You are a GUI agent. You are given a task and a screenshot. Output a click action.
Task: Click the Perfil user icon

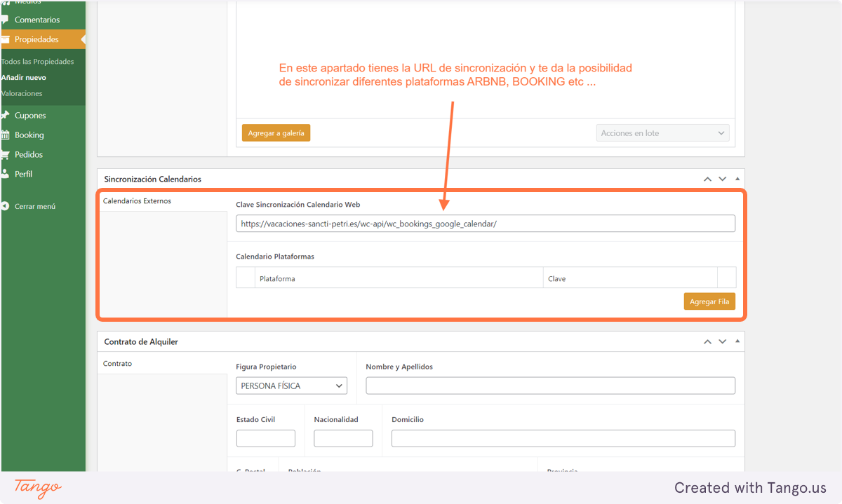(x=5, y=174)
